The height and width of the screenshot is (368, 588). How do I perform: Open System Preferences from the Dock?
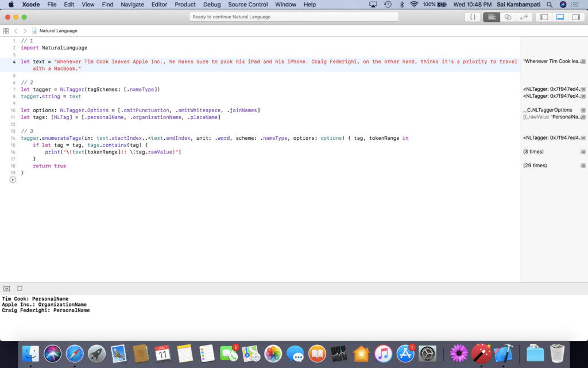(427, 354)
